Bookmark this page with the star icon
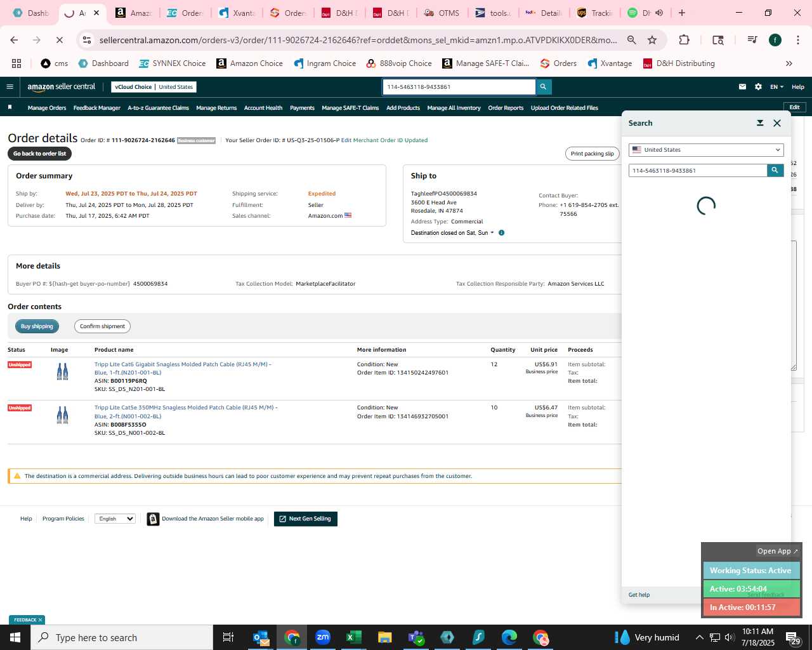The height and width of the screenshot is (650, 812). pos(652,40)
